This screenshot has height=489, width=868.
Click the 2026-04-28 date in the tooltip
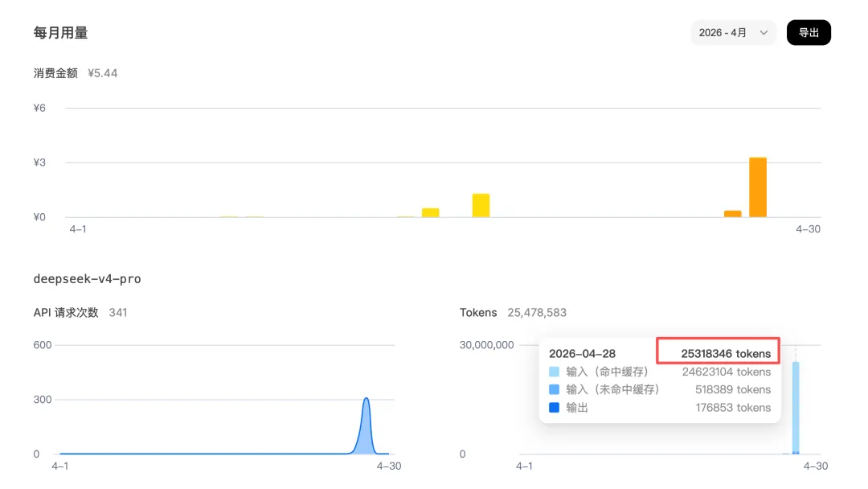coord(582,354)
